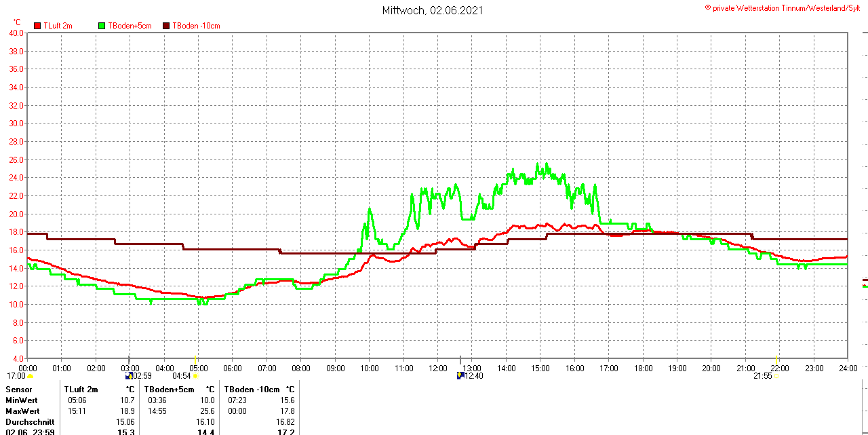The width and height of the screenshot is (868, 435).
Task: Click the MinWert row label
Action: 22,400
